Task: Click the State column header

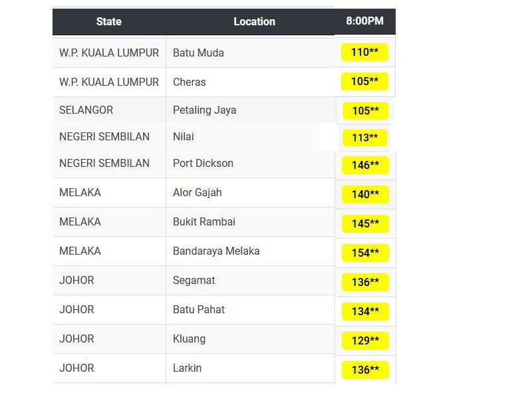Action: point(108,21)
